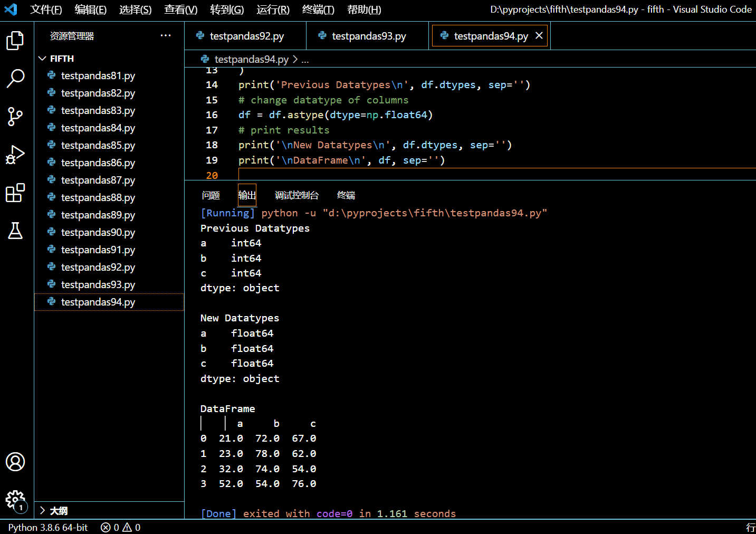Open the Search view icon
The width and height of the screenshot is (756, 534).
[15, 79]
